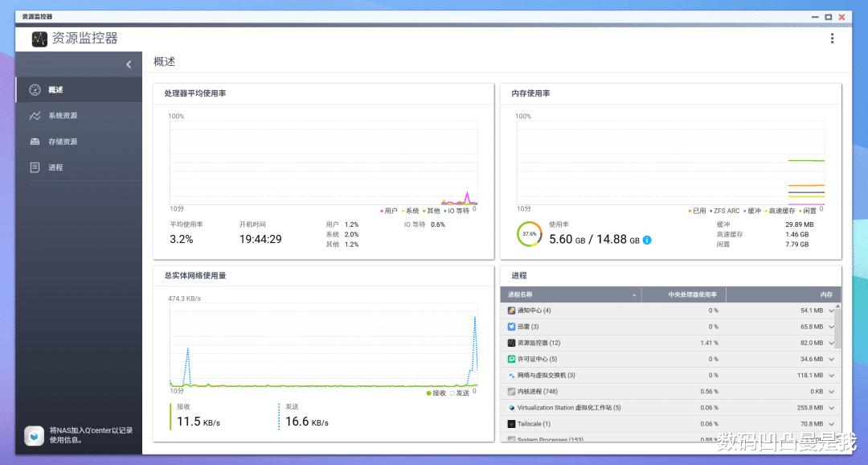Click the 255.8 MB memory cell
Viewport: 868px width, 465px height.
(810, 408)
